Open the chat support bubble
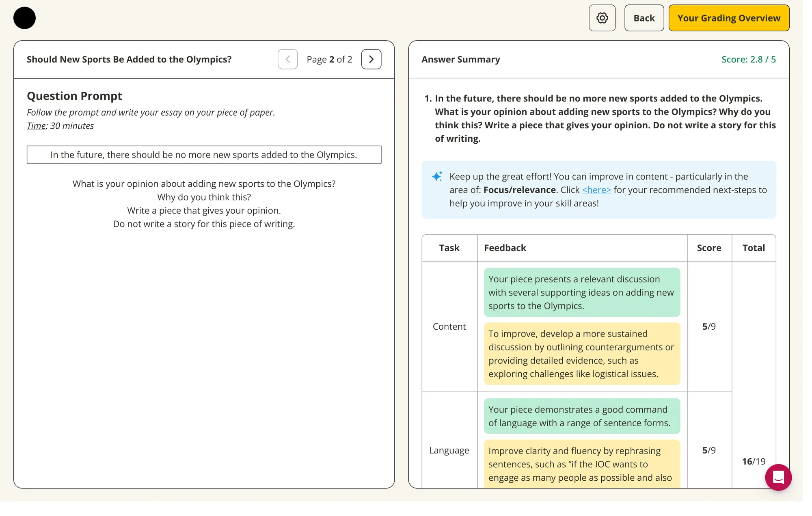Screen dimensions: 812x516 coord(778,477)
